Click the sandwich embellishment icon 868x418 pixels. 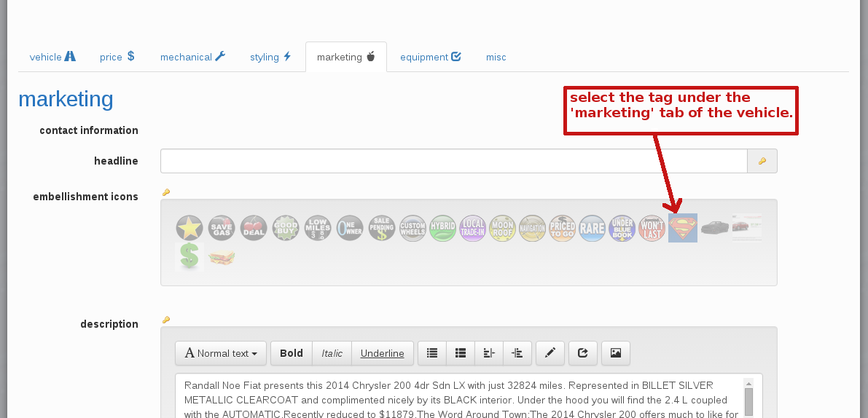pos(222,257)
